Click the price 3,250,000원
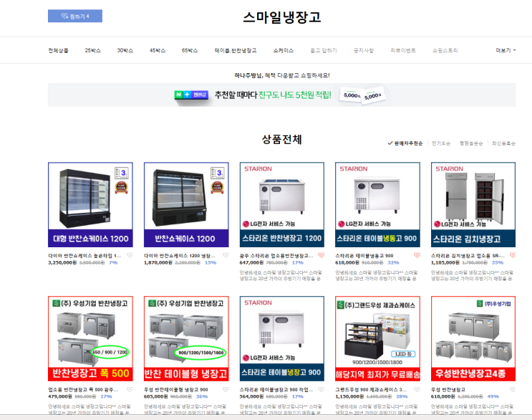Viewport: 532px width, 420px height. click(x=62, y=262)
